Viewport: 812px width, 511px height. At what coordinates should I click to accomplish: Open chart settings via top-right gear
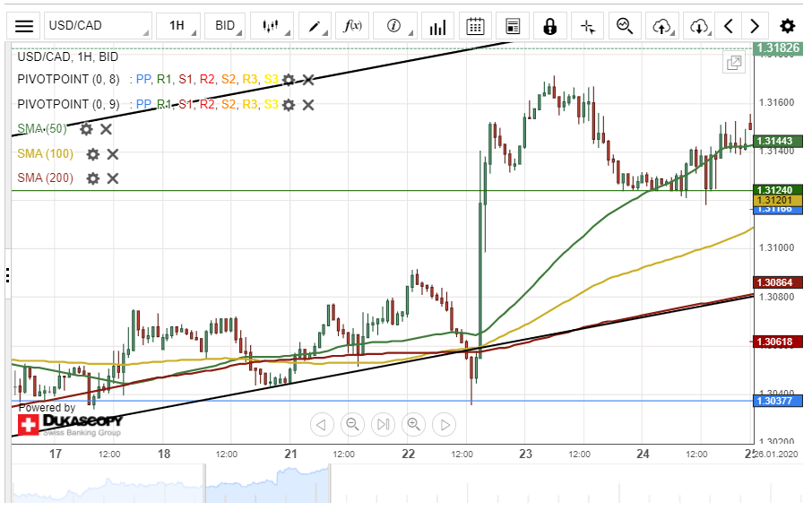tap(787, 26)
